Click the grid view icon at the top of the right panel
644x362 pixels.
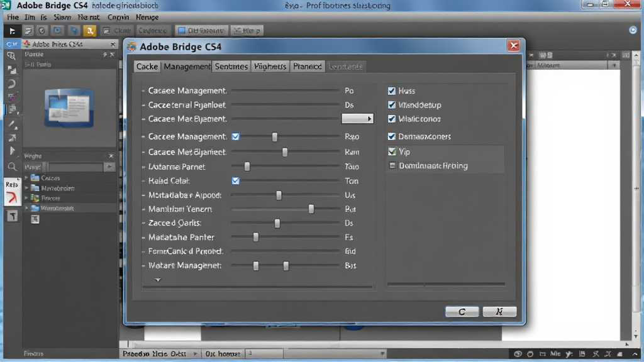626,55
